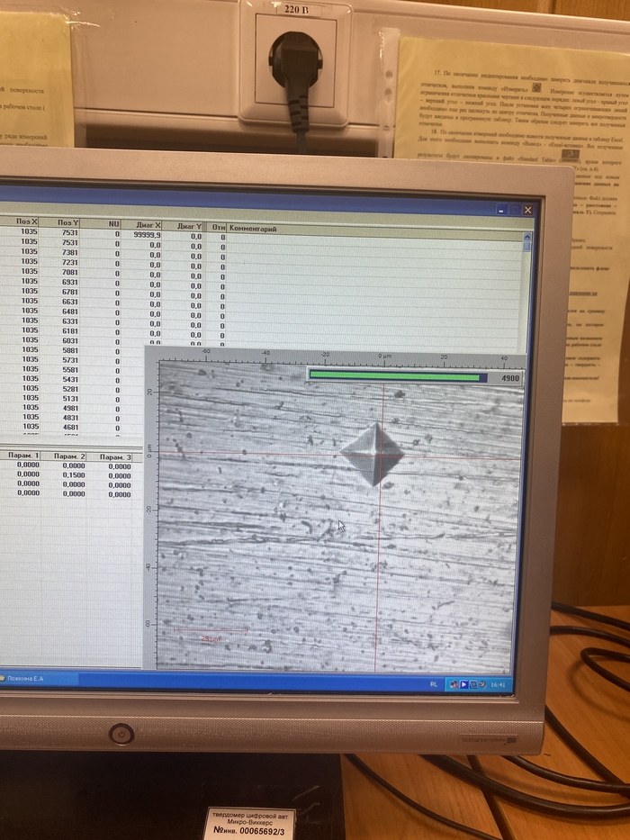Screen dimensions: 630x840
Task: Click the Диаг X column header
Action: [141, 225]
